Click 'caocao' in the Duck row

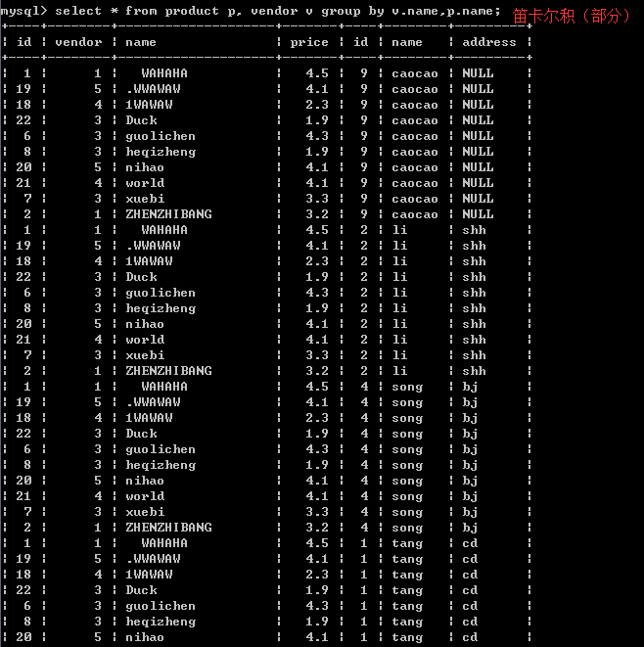click(415, 120)
